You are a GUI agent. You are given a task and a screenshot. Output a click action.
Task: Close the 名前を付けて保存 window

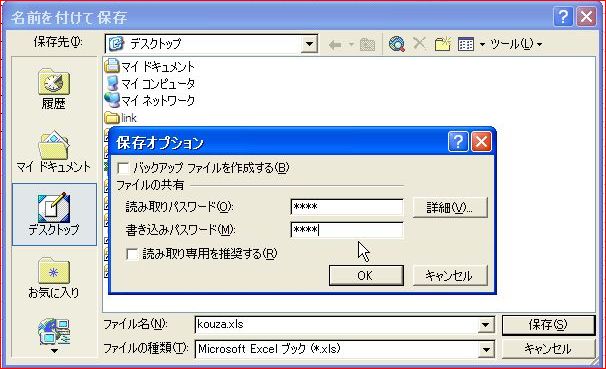coord(586,17)
